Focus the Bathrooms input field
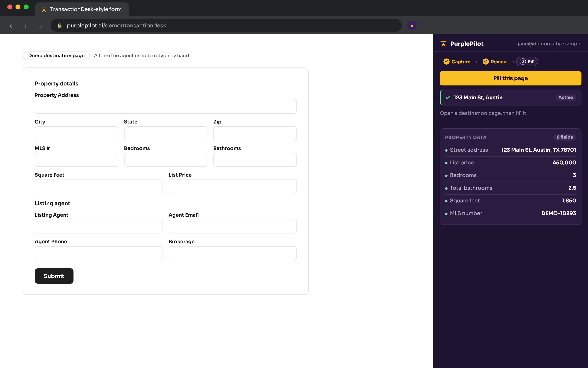Image resolution: width=588 pixels, height=368 pixels. coord(255,160)
